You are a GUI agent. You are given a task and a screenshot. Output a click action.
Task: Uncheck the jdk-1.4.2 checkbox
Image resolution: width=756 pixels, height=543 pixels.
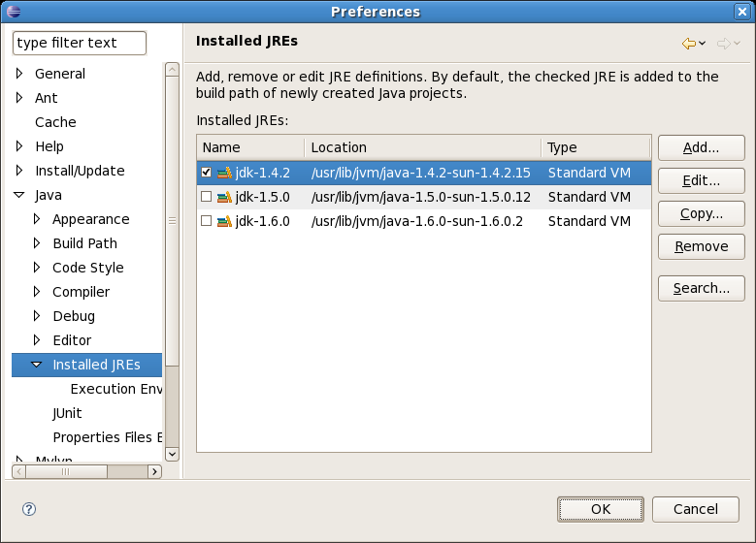coord(206,173)
